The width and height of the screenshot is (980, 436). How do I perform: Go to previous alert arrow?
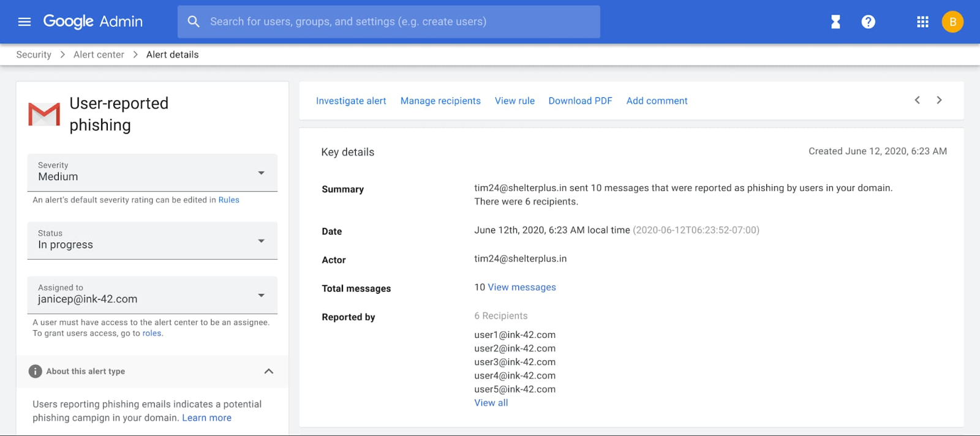click(x=917, y=100)
